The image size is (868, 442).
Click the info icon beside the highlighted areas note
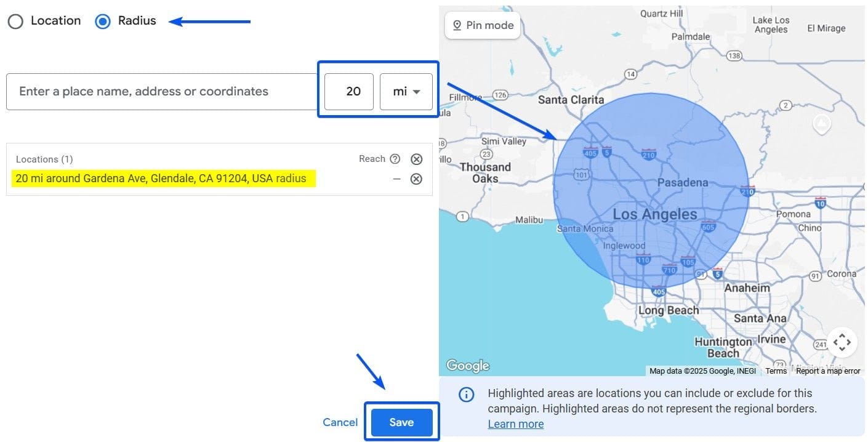point(466,394)
